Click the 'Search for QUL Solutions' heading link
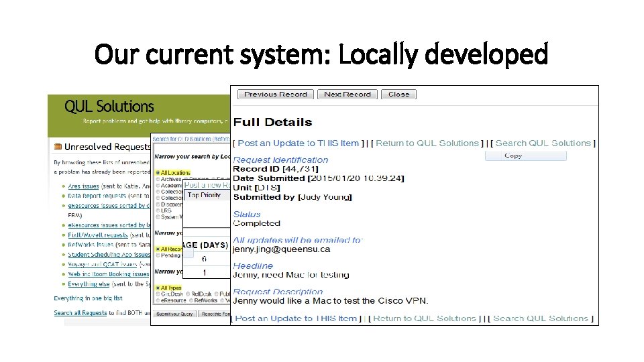This screenshot has height=362, width=644. (x=191, y=139)
